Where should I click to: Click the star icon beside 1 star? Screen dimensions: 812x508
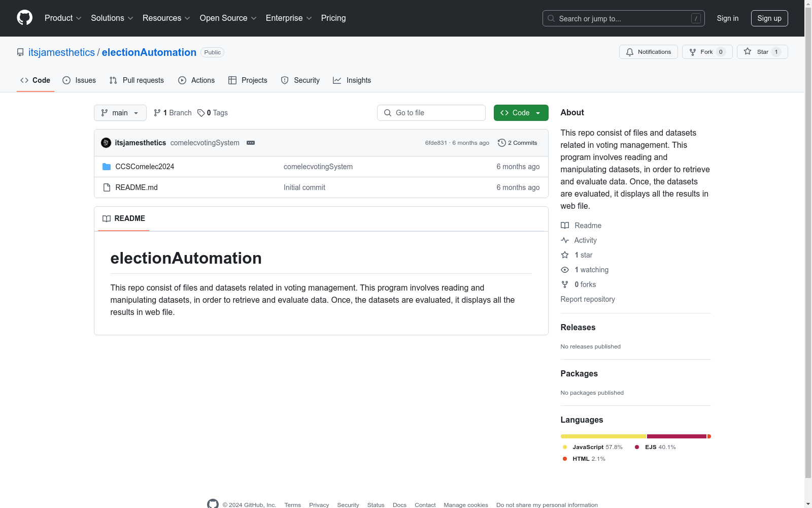click(565, 255)
